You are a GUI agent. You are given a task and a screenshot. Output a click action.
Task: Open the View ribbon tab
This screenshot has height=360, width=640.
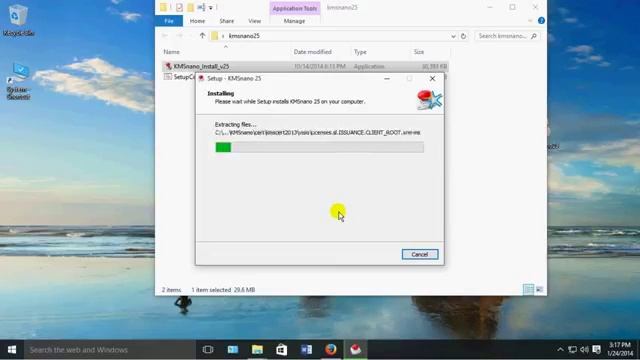tap(254, 21)
